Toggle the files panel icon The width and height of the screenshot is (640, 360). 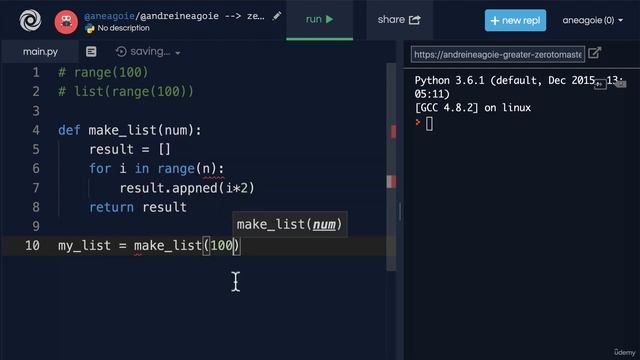pos(91,51)
